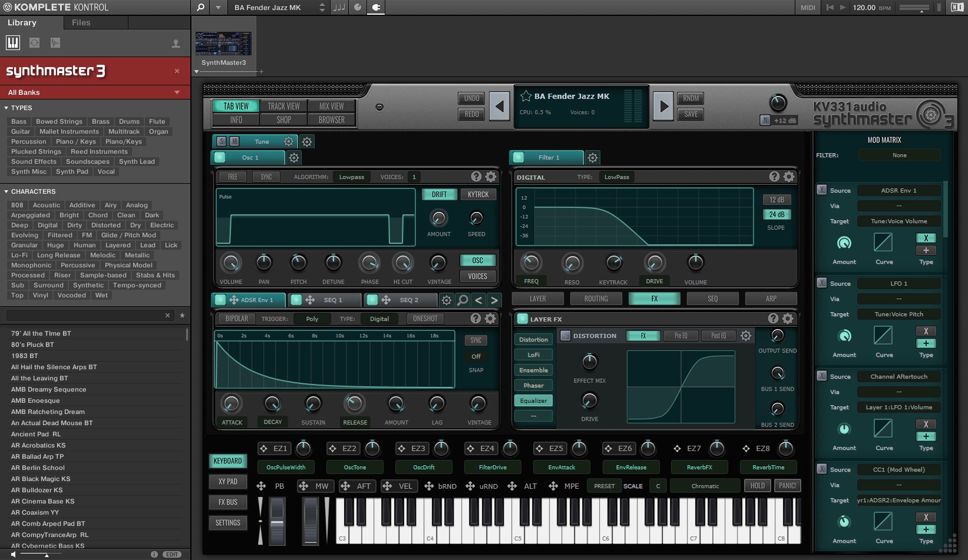Adjust the envelope ATTACK knob
Image resolution: width=968 pixels, height=560 pixels.
tap(231, 403)
